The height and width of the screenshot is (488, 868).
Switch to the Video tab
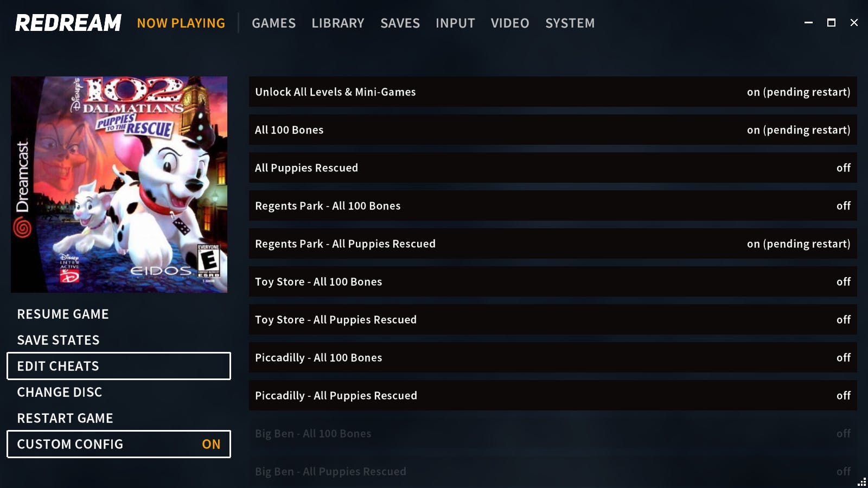[x=510, y=23]
